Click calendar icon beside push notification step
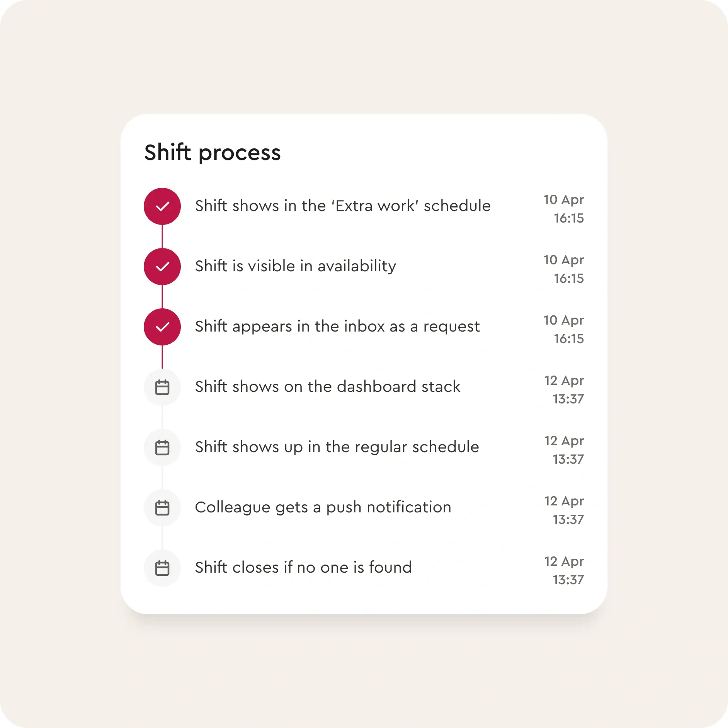 point(162,508)
